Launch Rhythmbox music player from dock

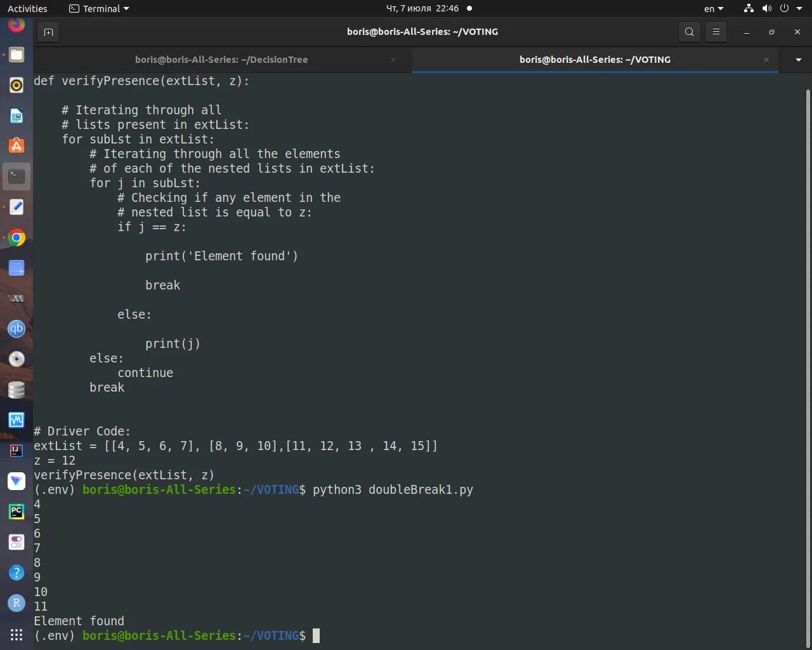(x=16, y=85)
